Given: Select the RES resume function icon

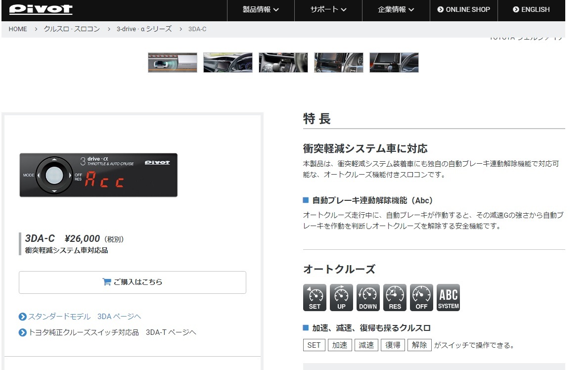Looking at the screenshot, I should [x=395, y=297].
